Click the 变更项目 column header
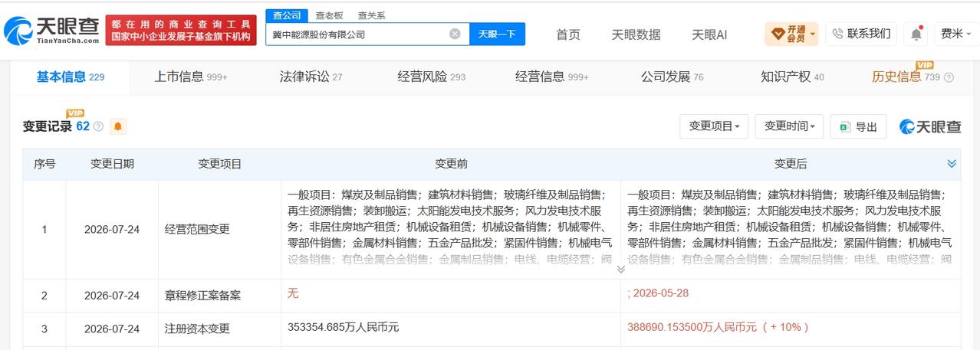Screen dimensions: 980x350 pyautogui.click(x=220, y=164)
